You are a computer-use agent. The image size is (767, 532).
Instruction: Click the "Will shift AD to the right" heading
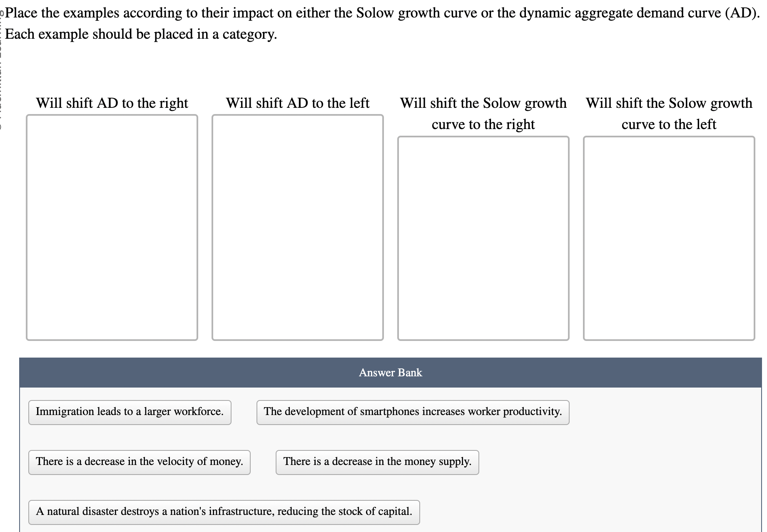pos(112,103)
